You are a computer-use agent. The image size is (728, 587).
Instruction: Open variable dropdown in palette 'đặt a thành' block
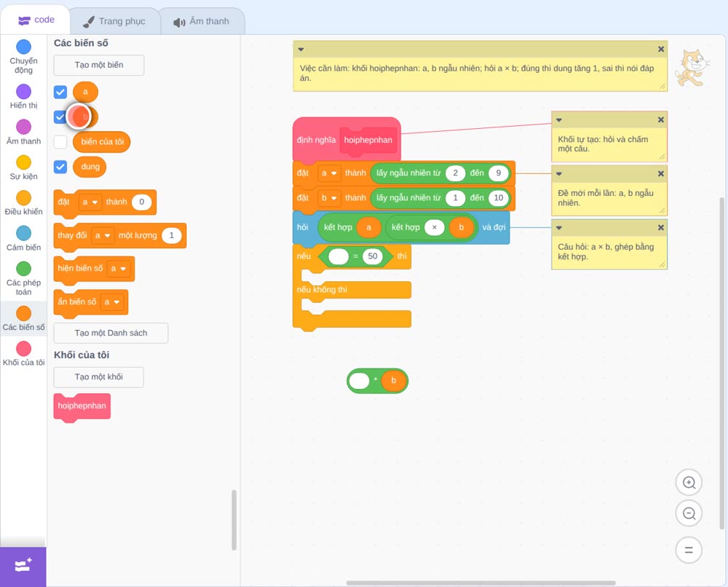(90, 202)
